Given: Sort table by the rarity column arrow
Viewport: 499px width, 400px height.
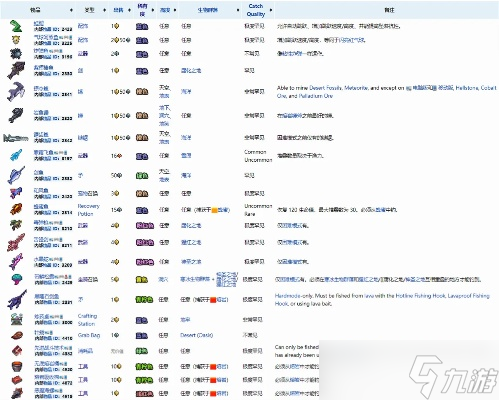Looking at the screenshot, I should pyautogui.click(x=153, y=10).
